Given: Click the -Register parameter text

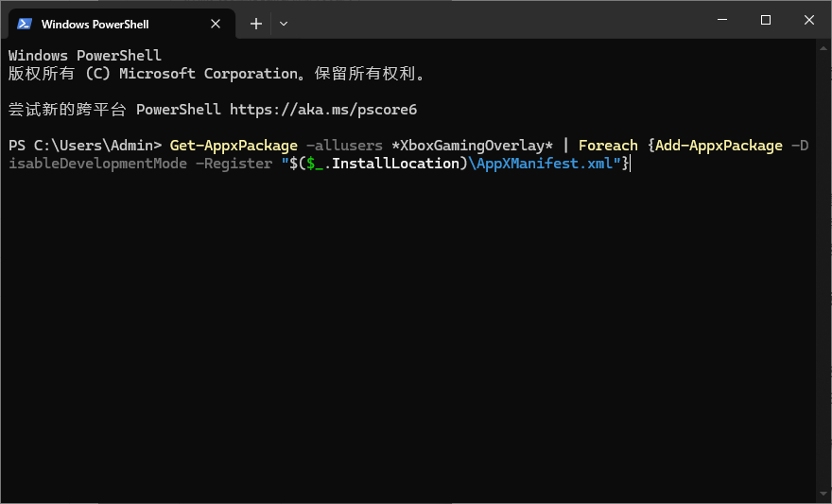Looking at the screenshot, I should pyautogui.click(x=234, y=164).
